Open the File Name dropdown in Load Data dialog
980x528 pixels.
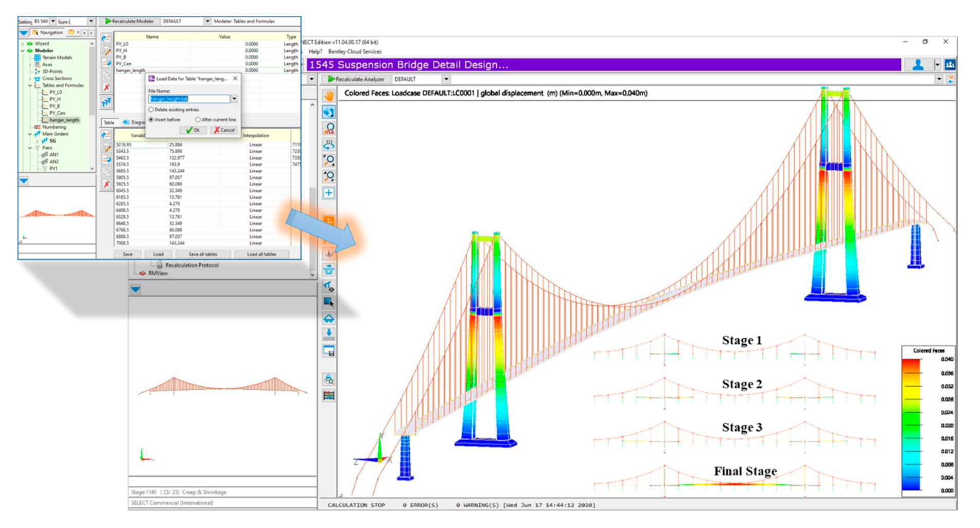pos(234,99)
